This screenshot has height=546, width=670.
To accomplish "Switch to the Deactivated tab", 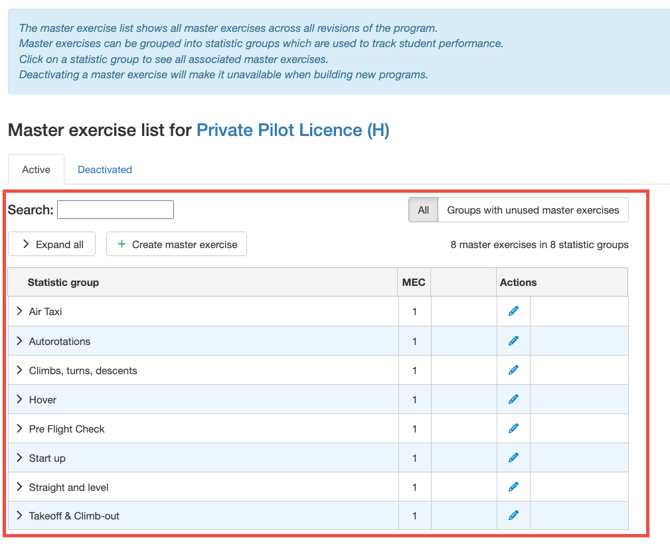I will tap(105, 170).
